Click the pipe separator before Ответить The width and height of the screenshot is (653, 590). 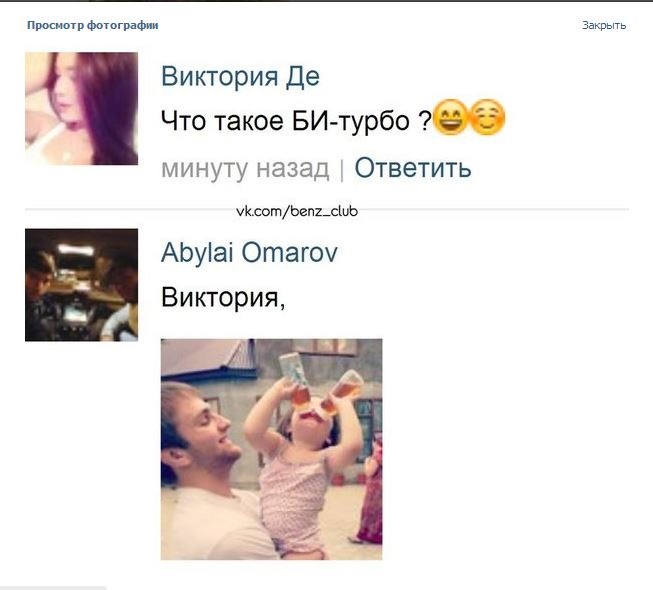[x=342, y=170]
